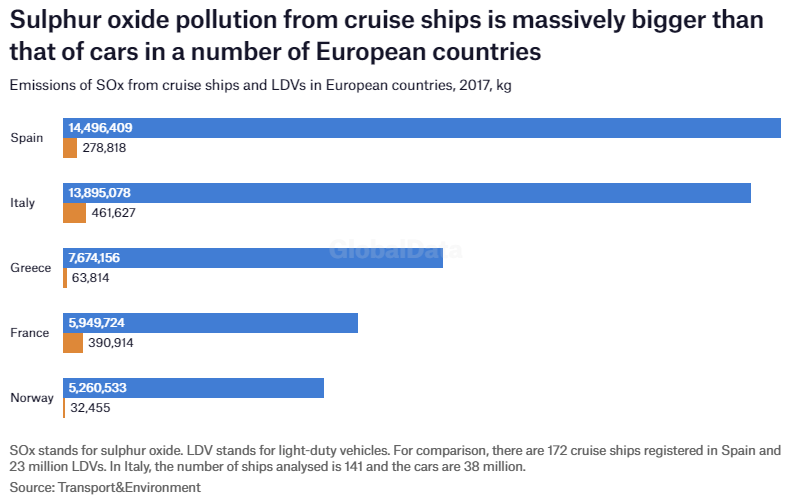Click France's orange LDV bar
The width and height of the screenshot is (803, 501).
(x=73, y=343)
